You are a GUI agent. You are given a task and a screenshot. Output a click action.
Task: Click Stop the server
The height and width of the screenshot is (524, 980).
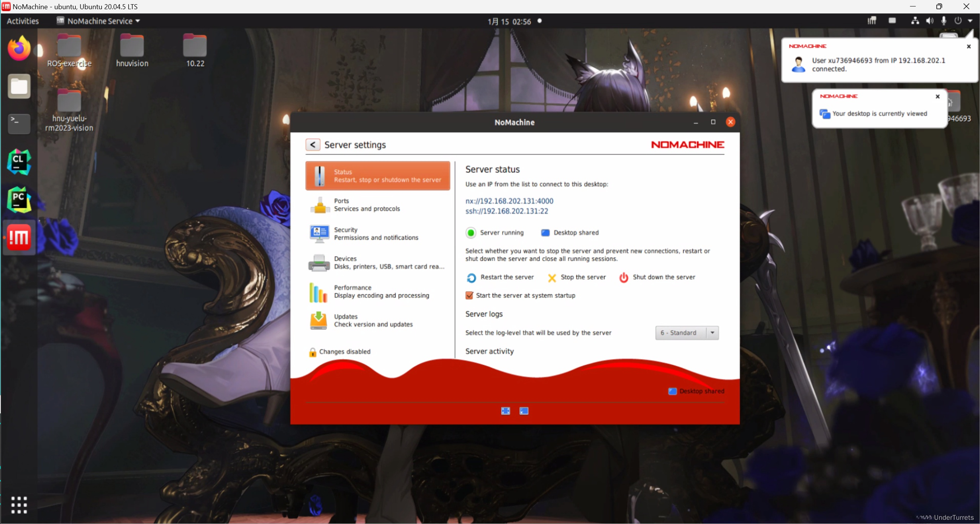577,278
